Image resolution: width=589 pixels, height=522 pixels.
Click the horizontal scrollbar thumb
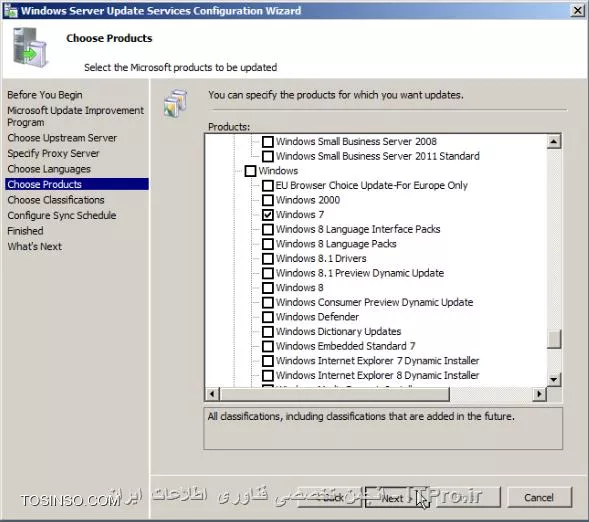(x=334, y=394)
